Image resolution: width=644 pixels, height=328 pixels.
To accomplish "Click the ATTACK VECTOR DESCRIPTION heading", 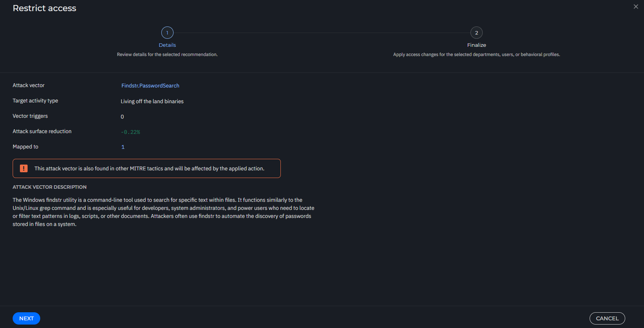I will point(49,187).
